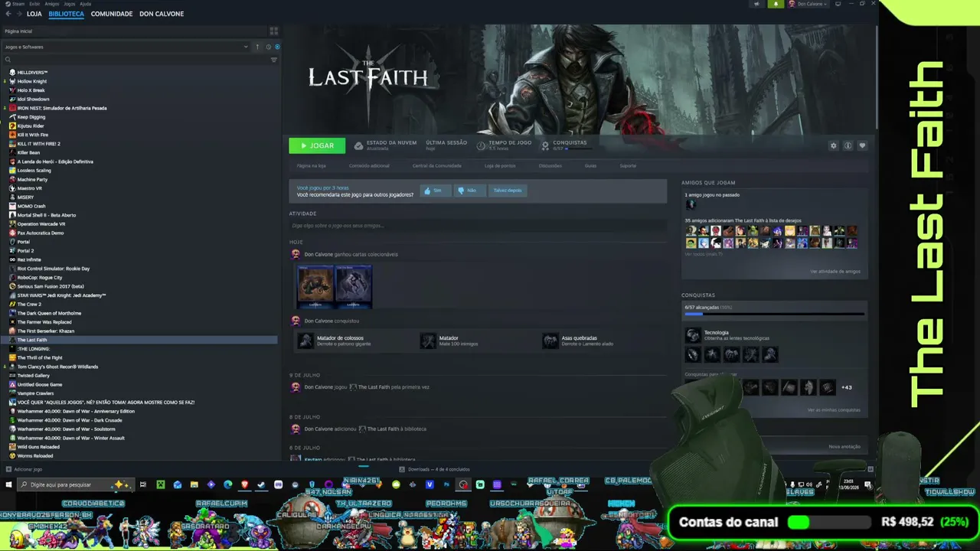The image size is (980, 551).
Task: Select Talvez depois on recommendation prompt
Action: pos(508,191)
